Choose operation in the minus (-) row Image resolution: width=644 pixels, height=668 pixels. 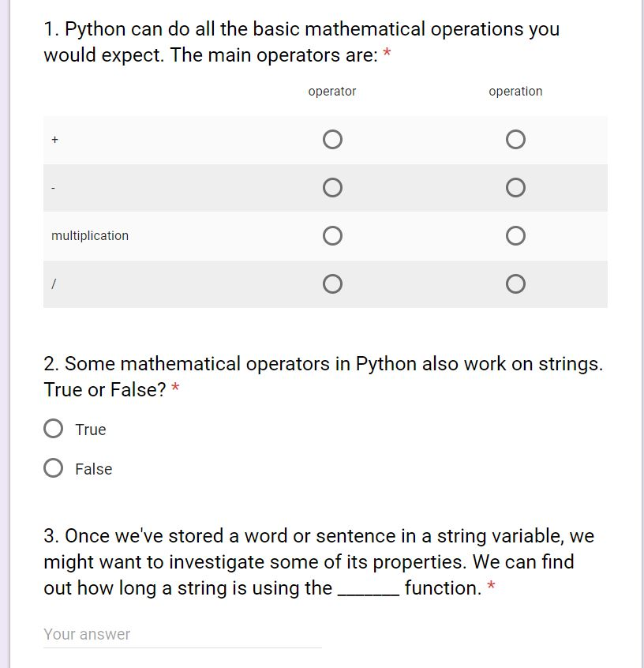coord(515,188)
